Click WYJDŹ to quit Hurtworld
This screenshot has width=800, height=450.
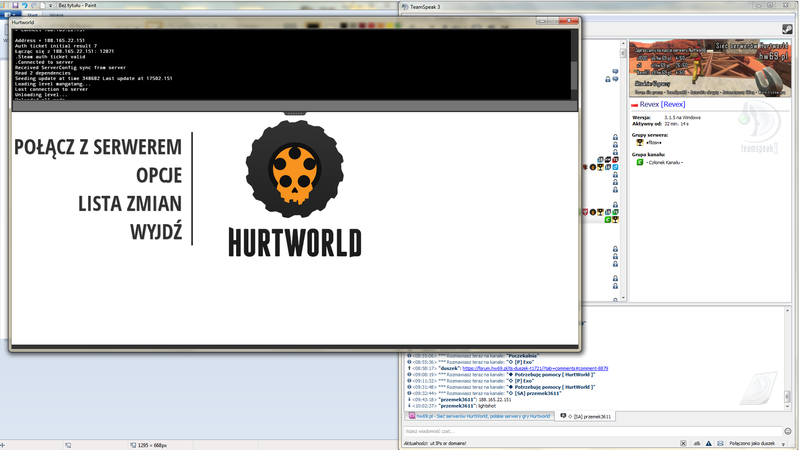(x=156, y=232)
